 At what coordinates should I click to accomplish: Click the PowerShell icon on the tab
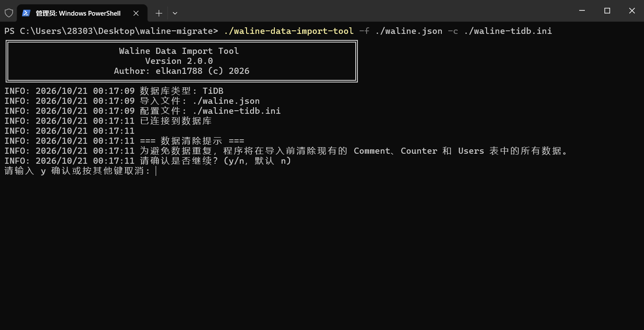point(26,13)
